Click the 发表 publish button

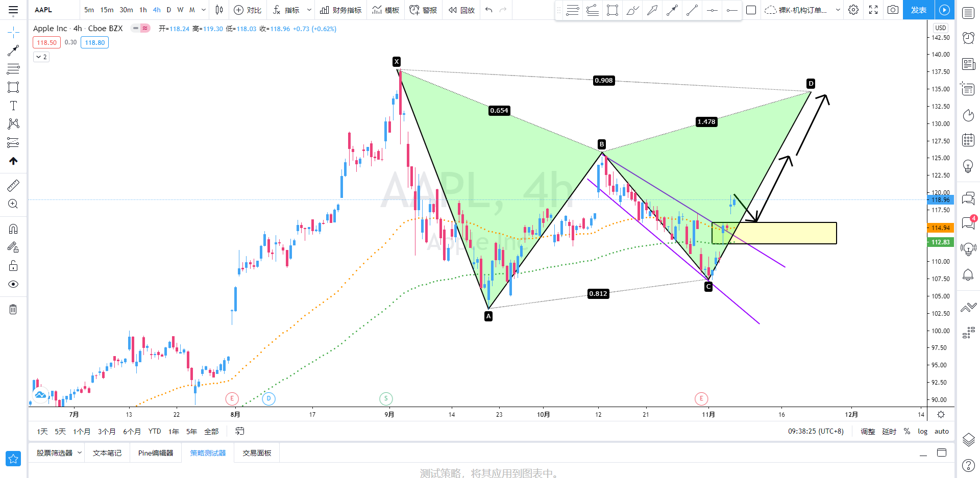pyautogui.click(x=919, y=10)
